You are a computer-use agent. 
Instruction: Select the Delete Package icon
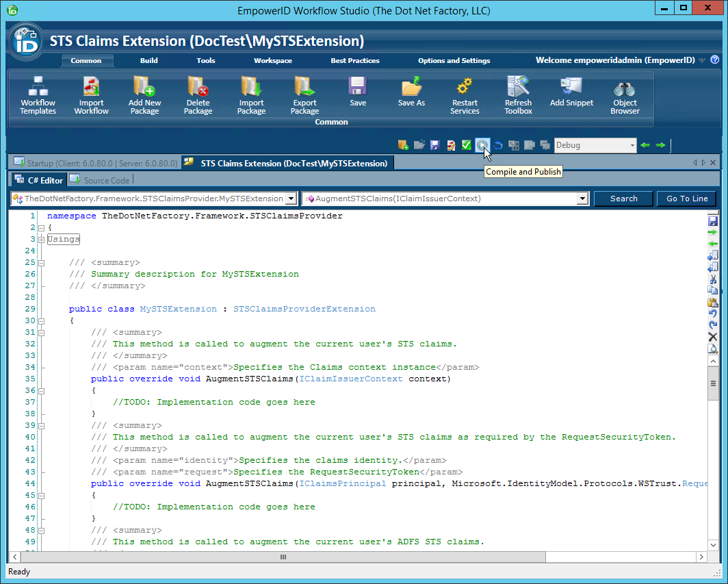(x=198, y=94)
